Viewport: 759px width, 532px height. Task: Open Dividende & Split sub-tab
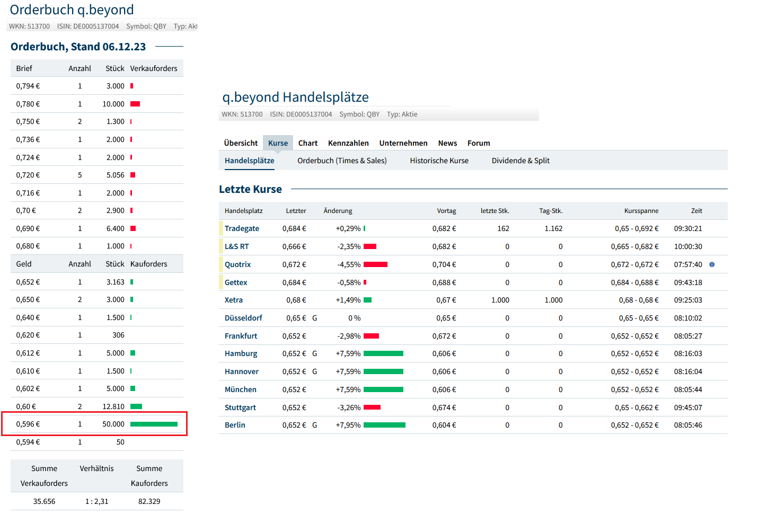click(520, 161)
